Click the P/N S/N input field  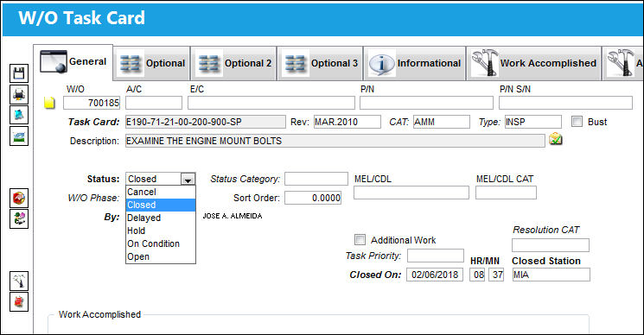(565, 103)
